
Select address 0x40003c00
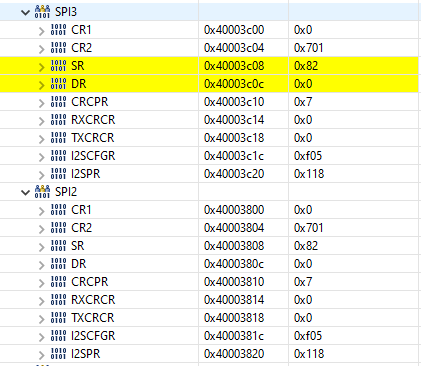234,30
